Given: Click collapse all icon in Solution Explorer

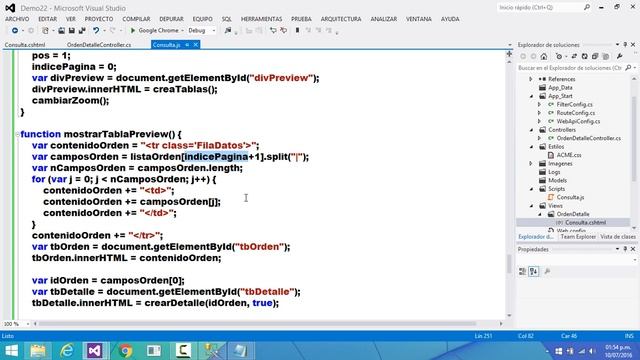Looking at the screenshot, I should [595, 56].
